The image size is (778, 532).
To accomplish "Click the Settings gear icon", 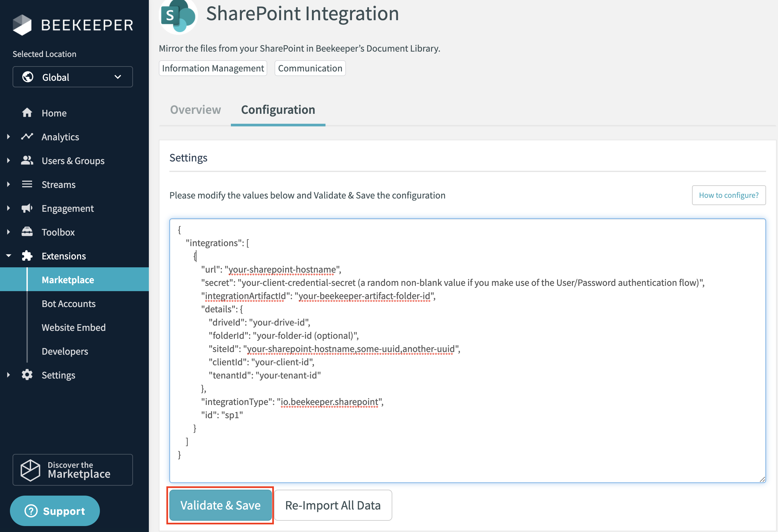I will pyautogui.click(x=27, y=375).
